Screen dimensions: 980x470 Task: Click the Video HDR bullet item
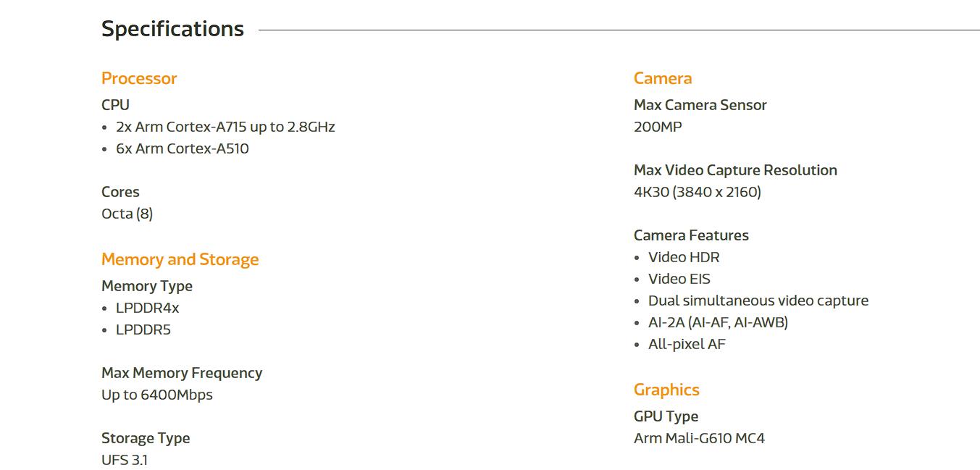point(684,257)
